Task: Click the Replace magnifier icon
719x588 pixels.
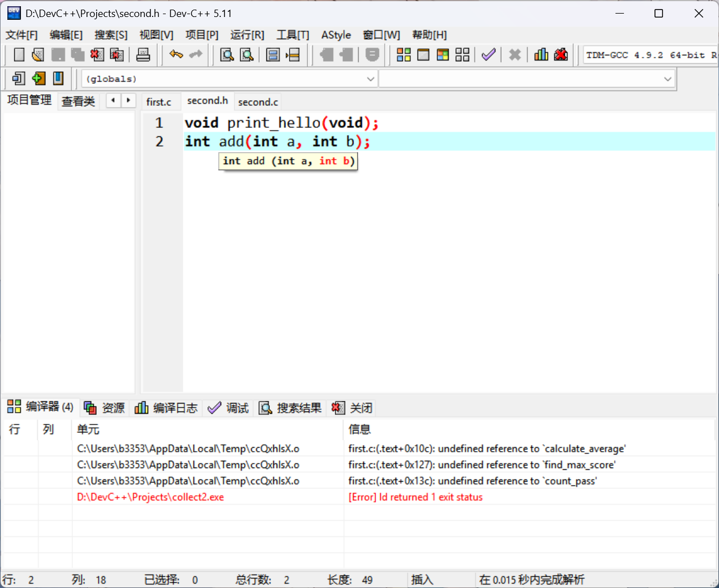Action: tap(247, 55)
